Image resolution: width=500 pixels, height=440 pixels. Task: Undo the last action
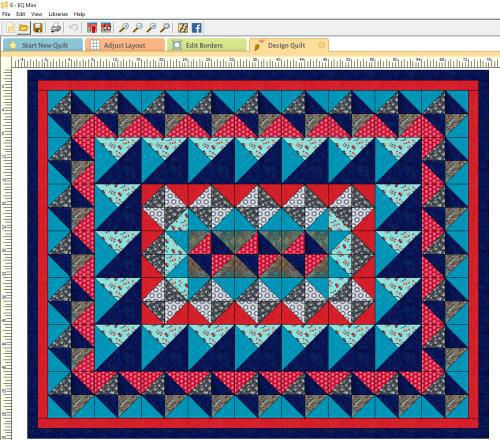point(74,28)
